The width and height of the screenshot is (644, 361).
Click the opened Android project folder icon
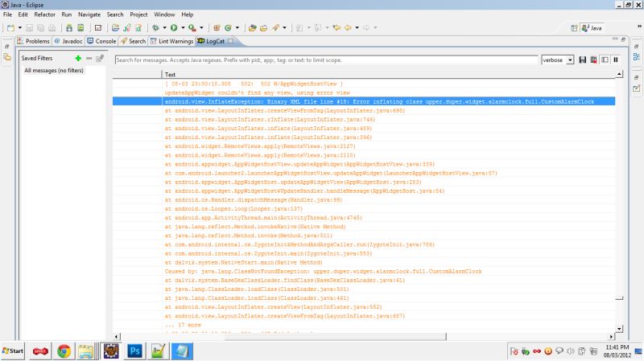pyautogui.click(x=115, y=28)
